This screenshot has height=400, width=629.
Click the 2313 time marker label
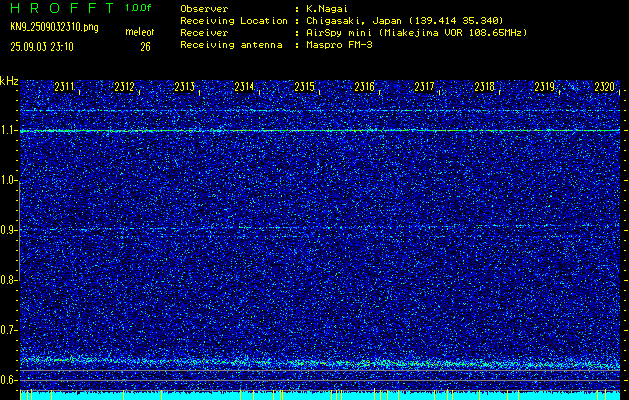point(185,87)
